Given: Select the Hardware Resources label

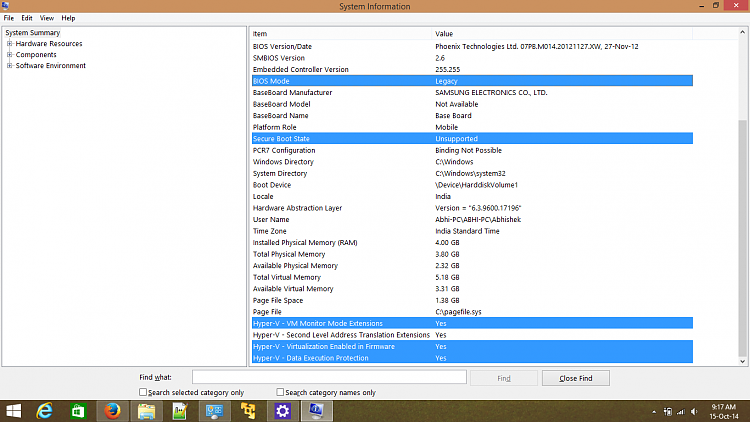Looking at the screenshot, I should [x=49, y=44].
